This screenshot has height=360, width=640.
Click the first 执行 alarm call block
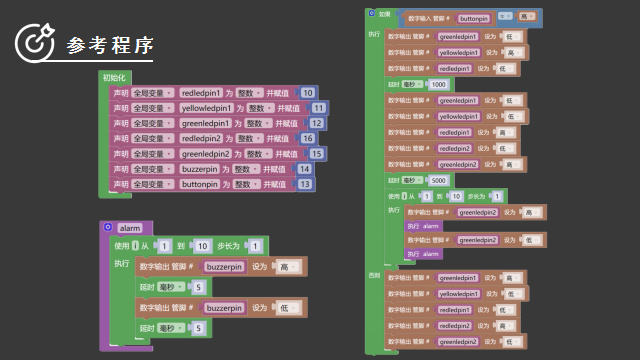tap(423, 226)
